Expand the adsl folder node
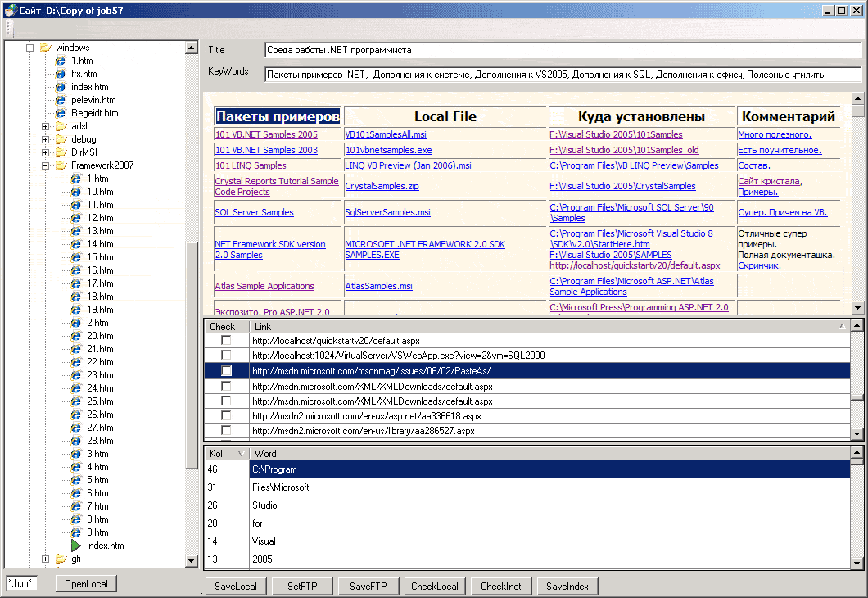Image resolution: width=868 pixels, height=598 pixels. click(x=45, y=126)
